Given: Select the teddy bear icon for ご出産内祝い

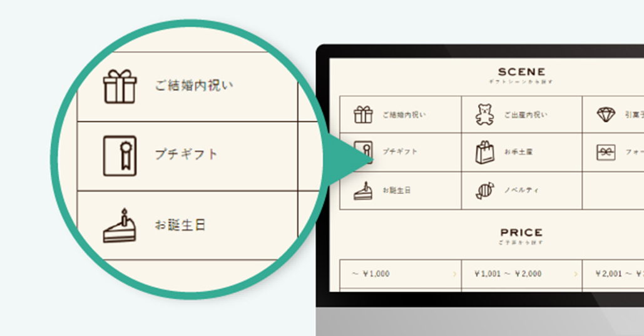Looking at the screenshot, I should point(484,115).
